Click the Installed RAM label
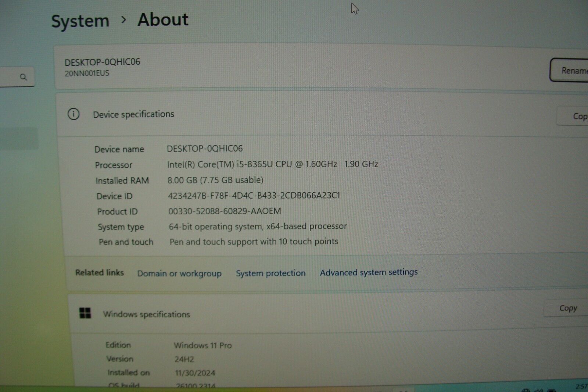 pyautogui.click(x=122, y=181)
